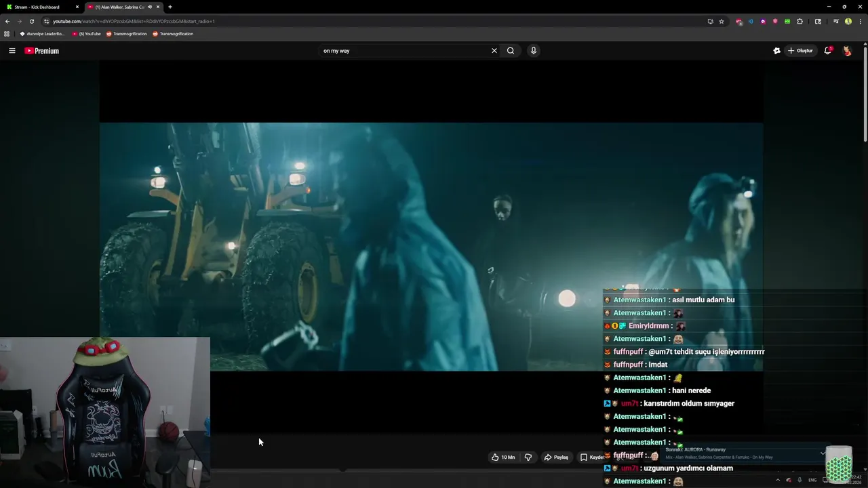Go back in browser history

coord(7,21)
